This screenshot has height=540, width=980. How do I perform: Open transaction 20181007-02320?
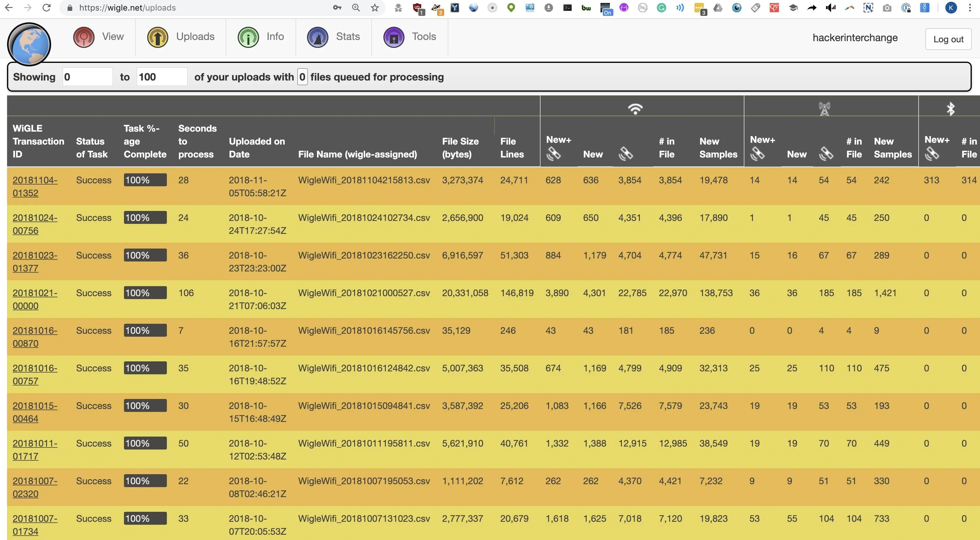(x=35, y=487)
